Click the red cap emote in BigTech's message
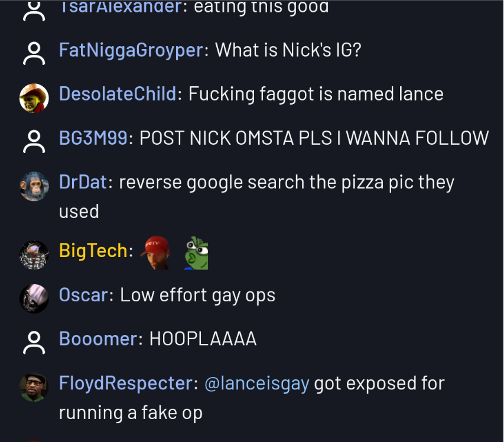 click(155, 253)
